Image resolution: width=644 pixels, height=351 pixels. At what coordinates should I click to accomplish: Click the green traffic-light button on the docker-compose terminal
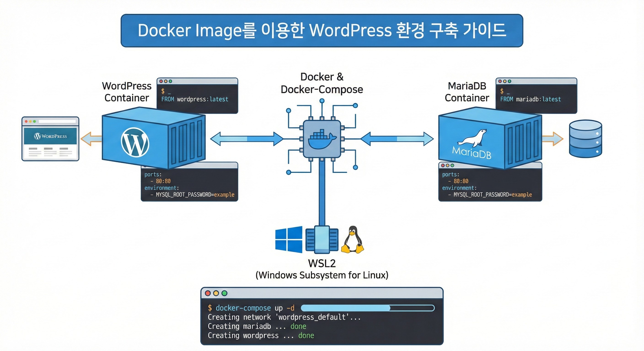coord(224,294)
